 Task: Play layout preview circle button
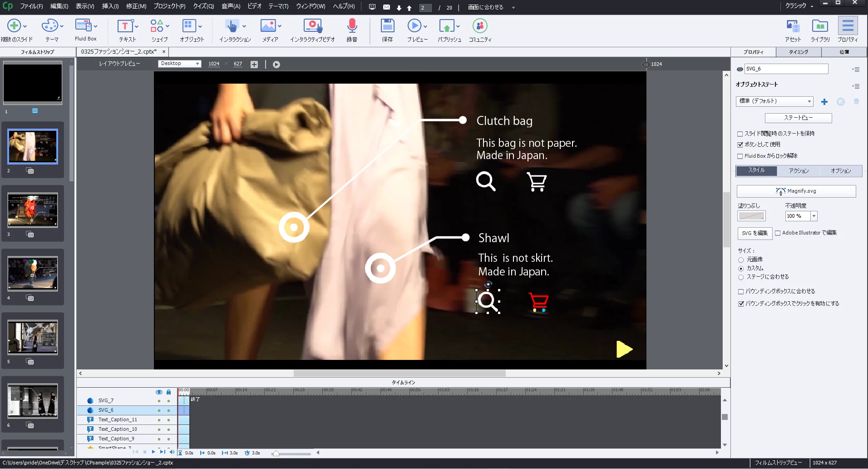[276, 65]
